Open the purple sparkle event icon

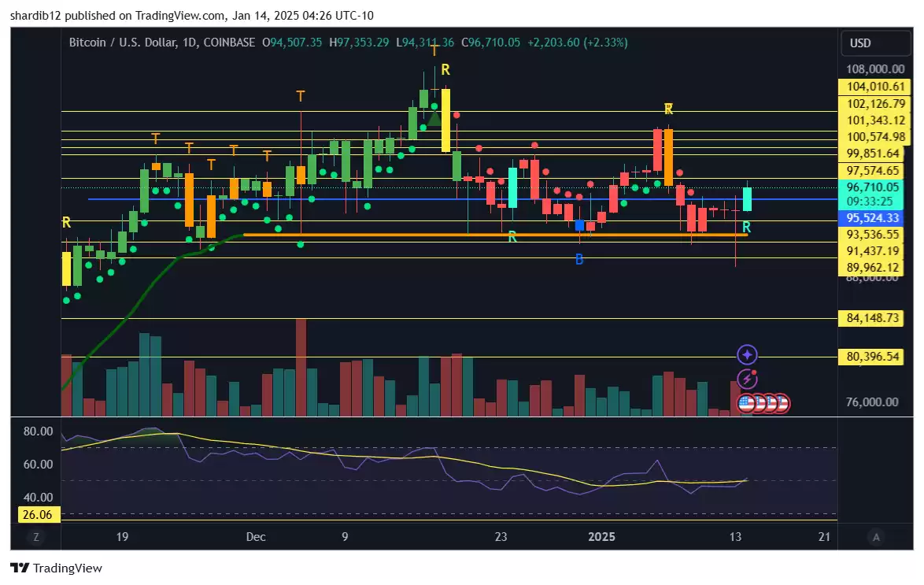tap(747, 355)
